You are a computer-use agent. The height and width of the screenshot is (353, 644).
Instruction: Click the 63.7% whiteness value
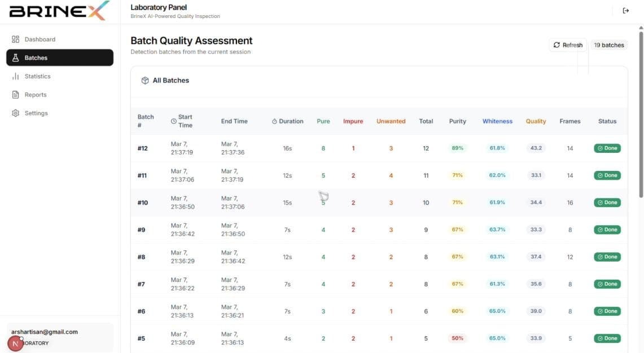coord(497,230)
